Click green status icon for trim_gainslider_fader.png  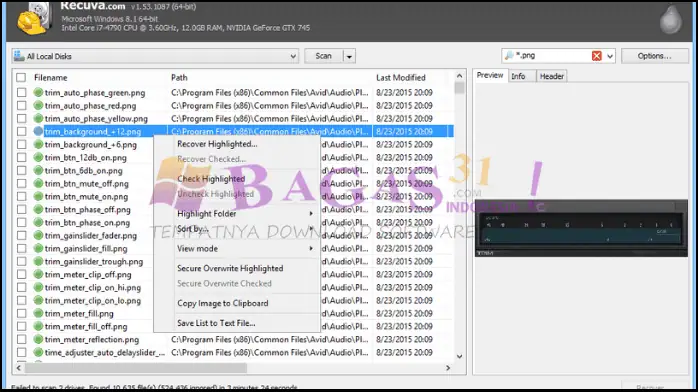pos(38,235)
